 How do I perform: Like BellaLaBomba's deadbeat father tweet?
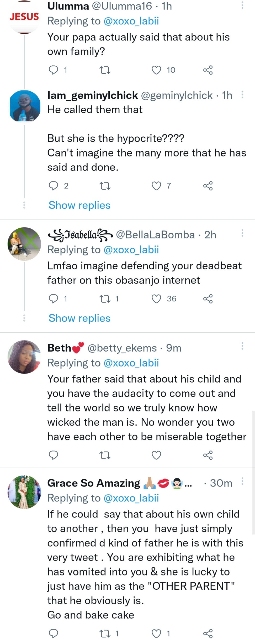(x=157, y=299)
